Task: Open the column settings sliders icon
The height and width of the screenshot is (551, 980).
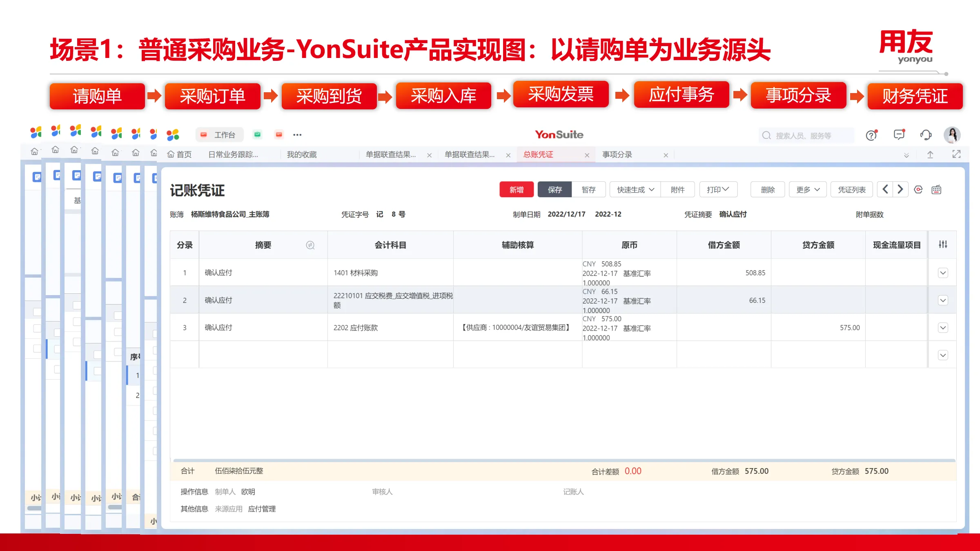Action: [943, 244]
